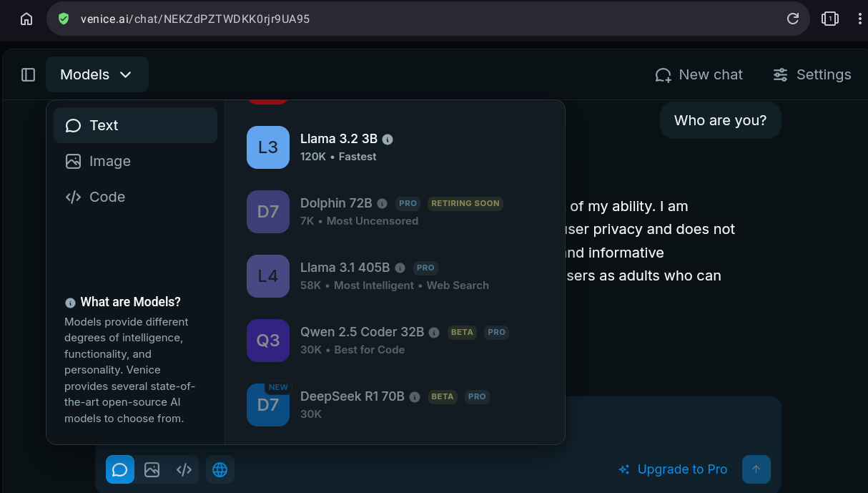The height and width of the screenshot is (493, 868).
Task: Switch to image mode in input bar
Action: (152, 469)
